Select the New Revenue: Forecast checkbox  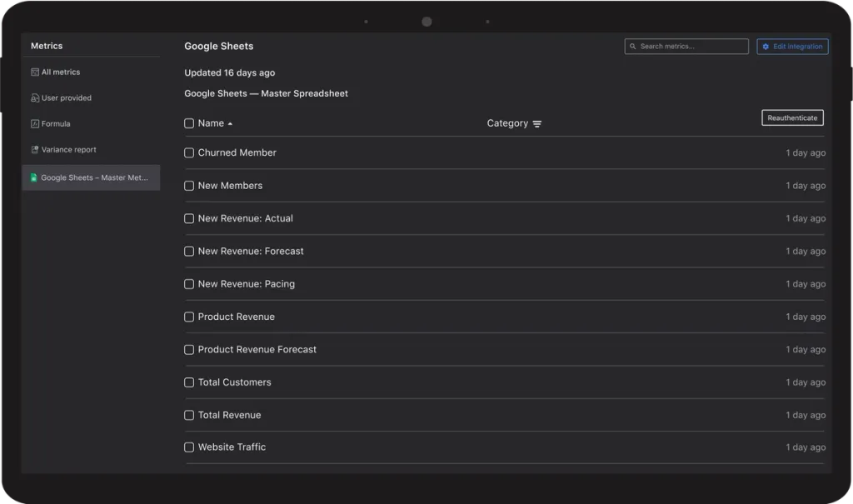pos(189,251)
